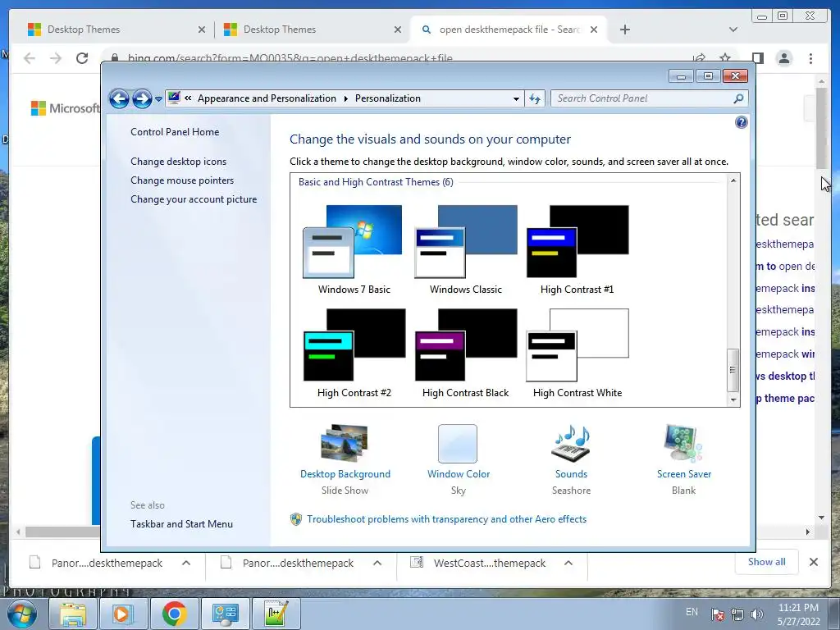840x630 pixels.
Task: Open Troubleshoot problems with transparency link
Action: click(x=446, y=519)
